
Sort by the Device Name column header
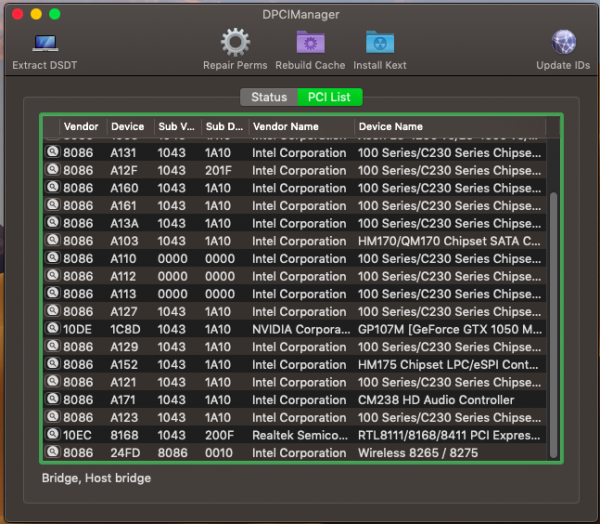click(x=450, y=127)
